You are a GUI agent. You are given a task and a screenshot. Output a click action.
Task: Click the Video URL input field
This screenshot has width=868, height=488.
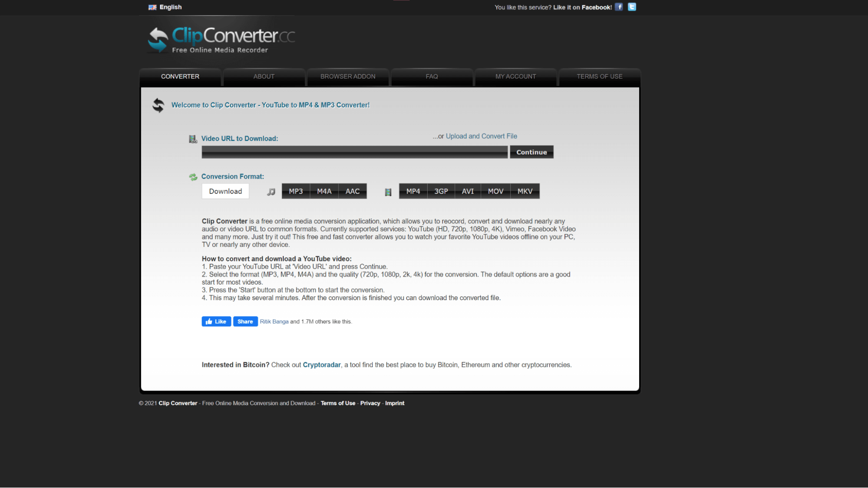pos(354,152)
